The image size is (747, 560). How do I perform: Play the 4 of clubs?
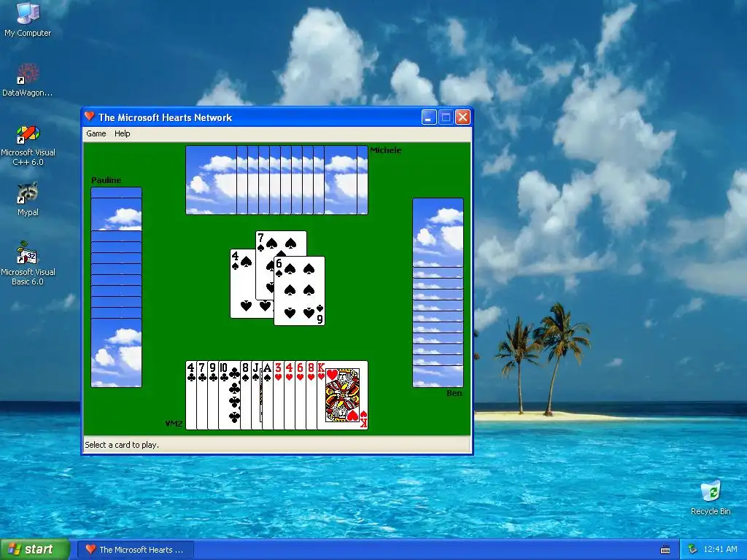[x=190, y=395]
